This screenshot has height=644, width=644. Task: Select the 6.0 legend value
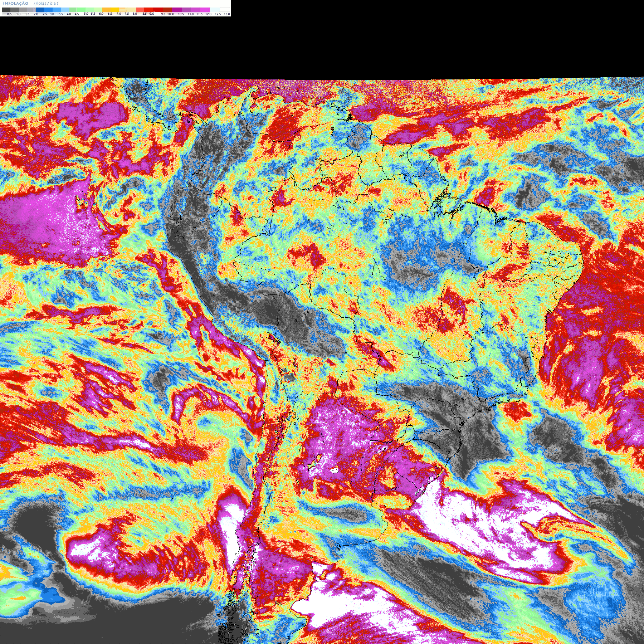click(101, 14)
